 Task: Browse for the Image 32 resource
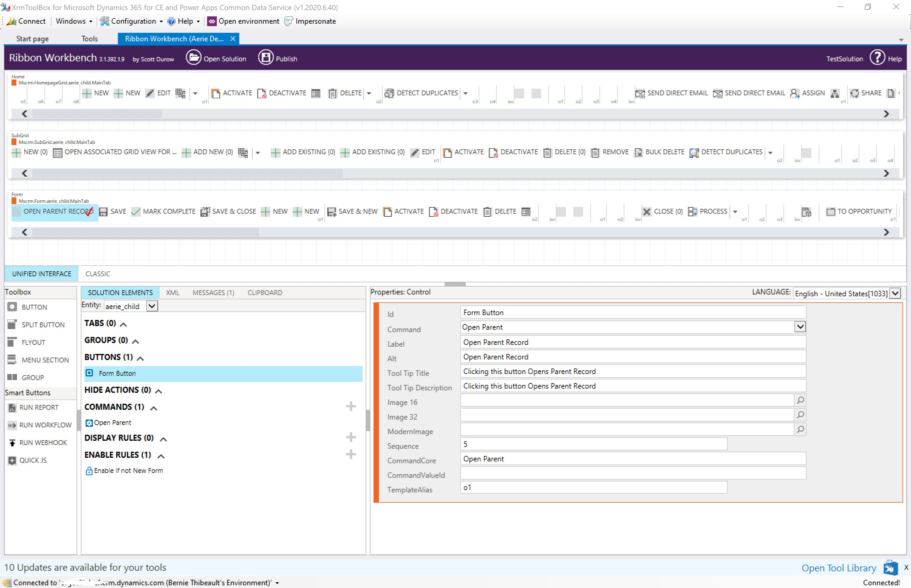800,415
